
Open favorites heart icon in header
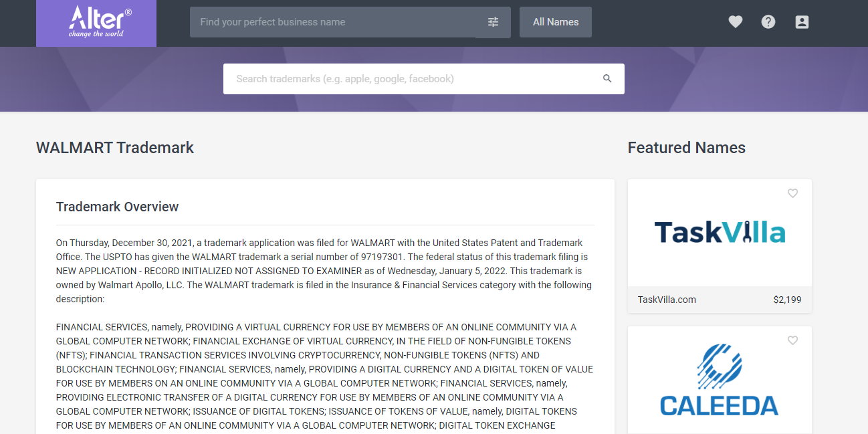pyautogui.click(x=736, y=22)
